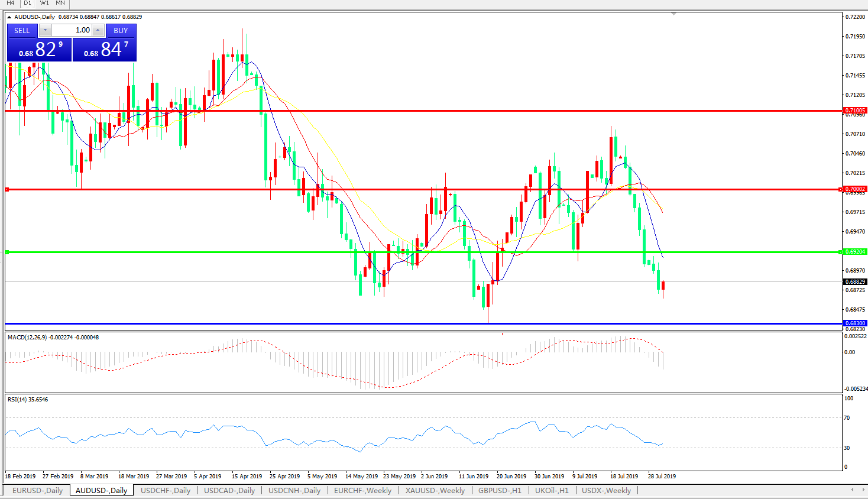Decrease trade volume with down arrow
Screen dimensions: 868x499
tap(45, 30)
